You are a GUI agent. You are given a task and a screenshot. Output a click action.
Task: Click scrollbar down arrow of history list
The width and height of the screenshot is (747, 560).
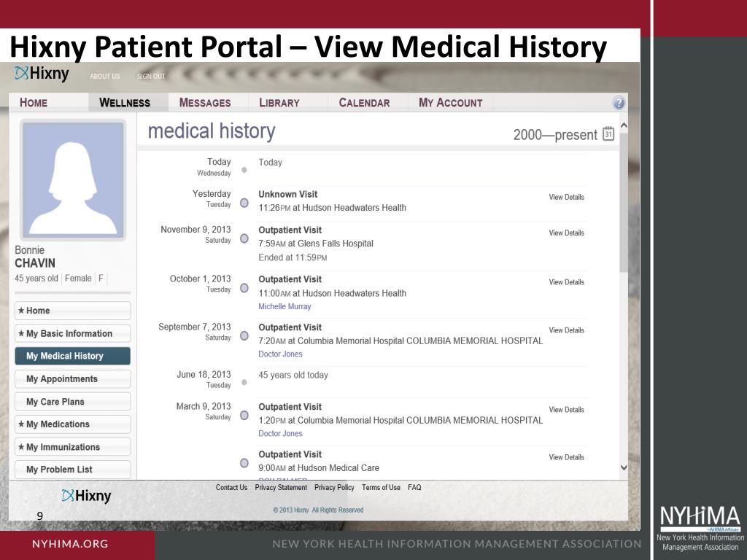[624, 467]
